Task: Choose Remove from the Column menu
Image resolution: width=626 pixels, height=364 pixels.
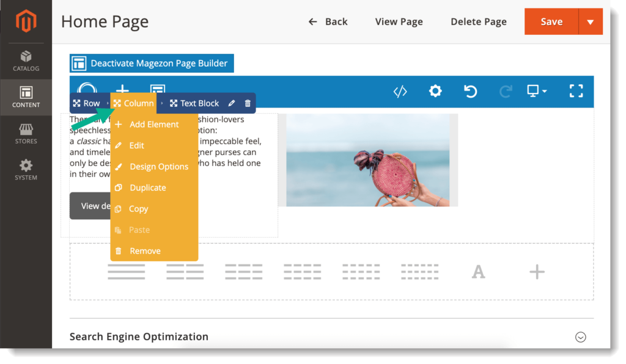Action: pos(154,251)
